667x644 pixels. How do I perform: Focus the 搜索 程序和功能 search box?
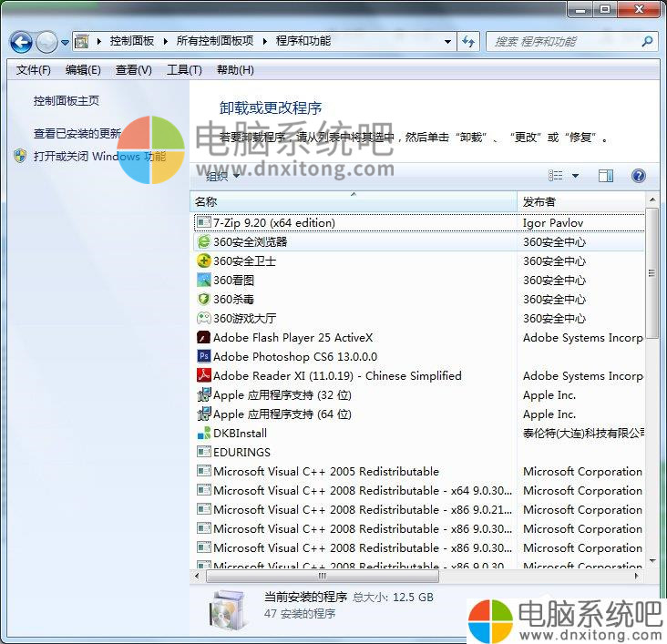(572, 42)
